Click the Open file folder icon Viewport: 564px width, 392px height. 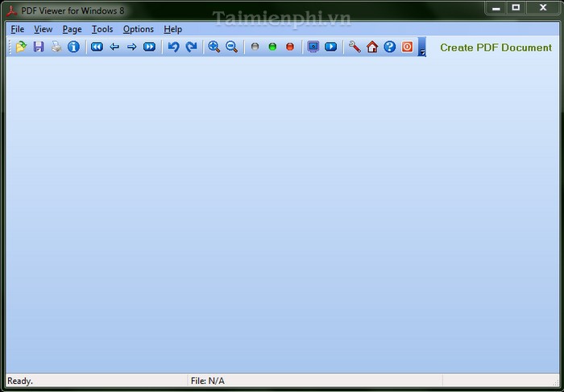(21, 47)
